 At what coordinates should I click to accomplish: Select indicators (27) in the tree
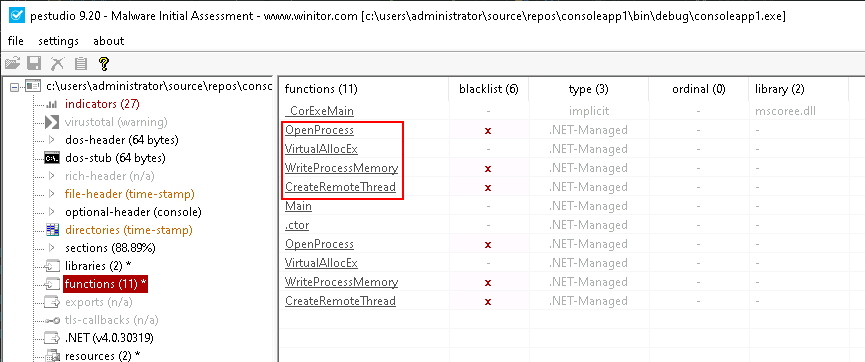tap(102, 104)
